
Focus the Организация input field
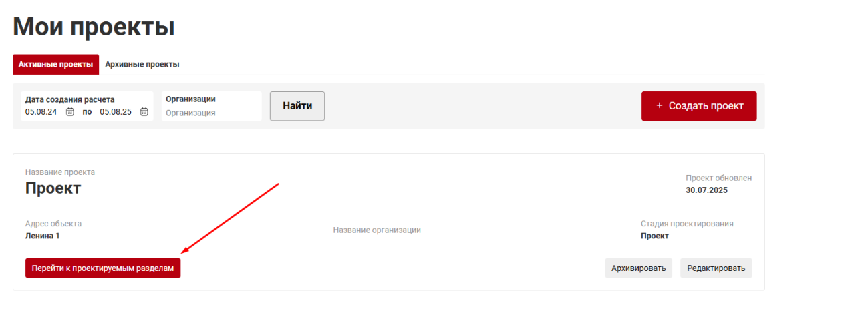211,113
